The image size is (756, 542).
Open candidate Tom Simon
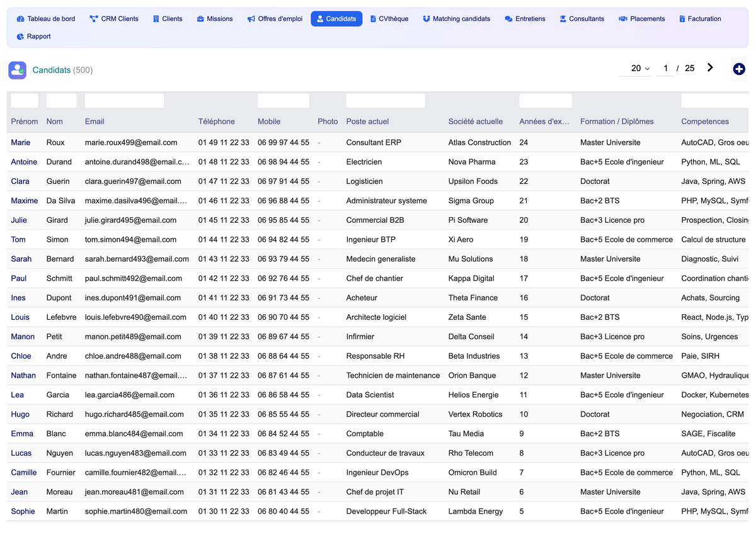(18, 240)
